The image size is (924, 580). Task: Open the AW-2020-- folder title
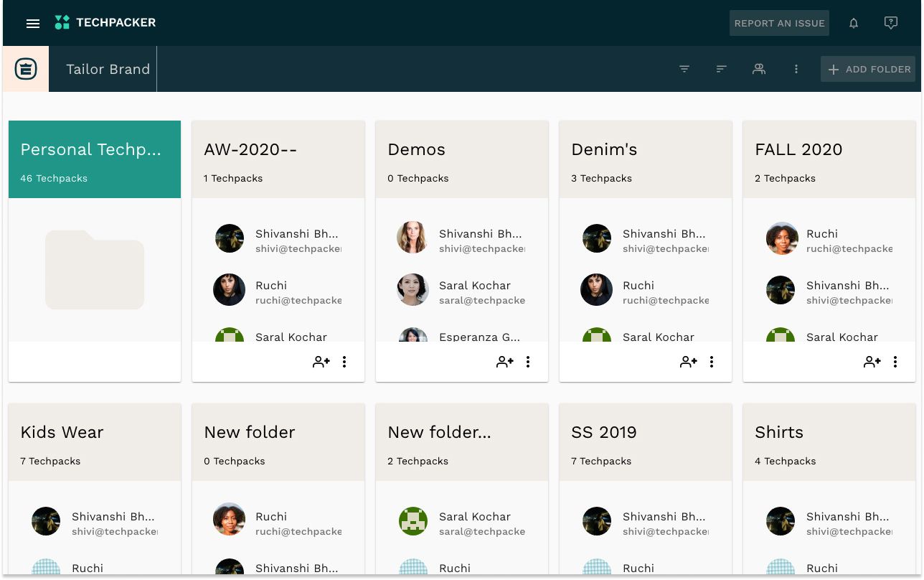tap(250, 149)
